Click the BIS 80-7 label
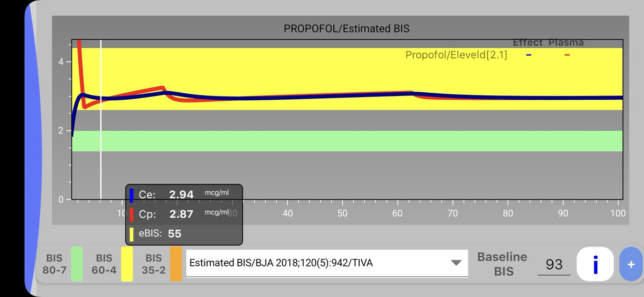The height and width of the screenshot is (297, 644). click(x=54, y=264)
